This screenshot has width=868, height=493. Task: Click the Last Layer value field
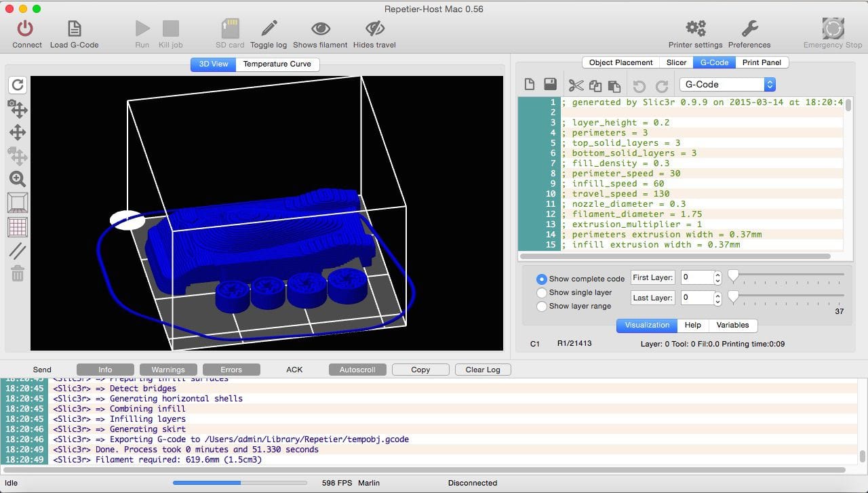tap(696, 298)
